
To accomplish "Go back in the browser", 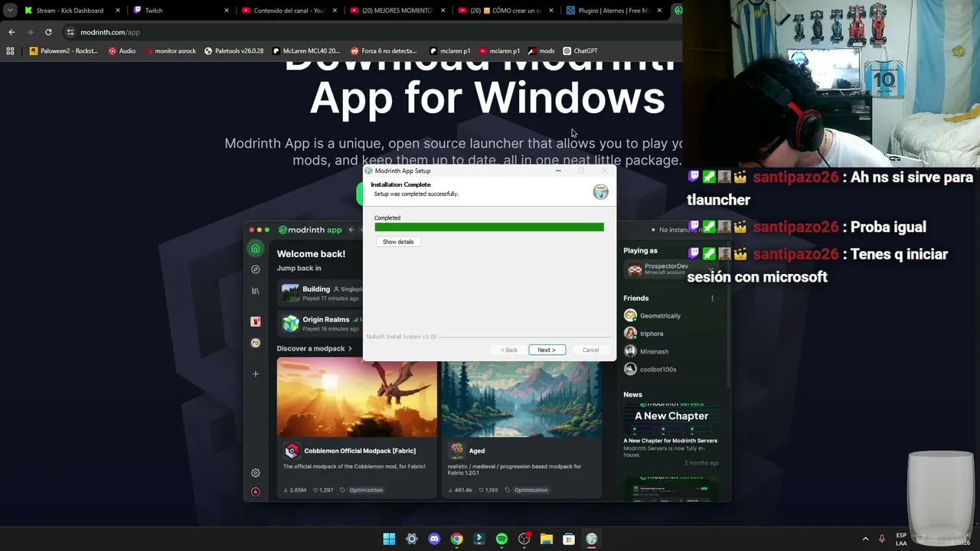I will click(11, 32).
